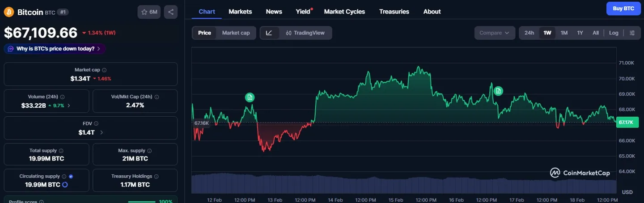This screenshot has width=644, height=203.
Task: Click the Treasury Holdings info icon
Action: click(x=157, y=177)
